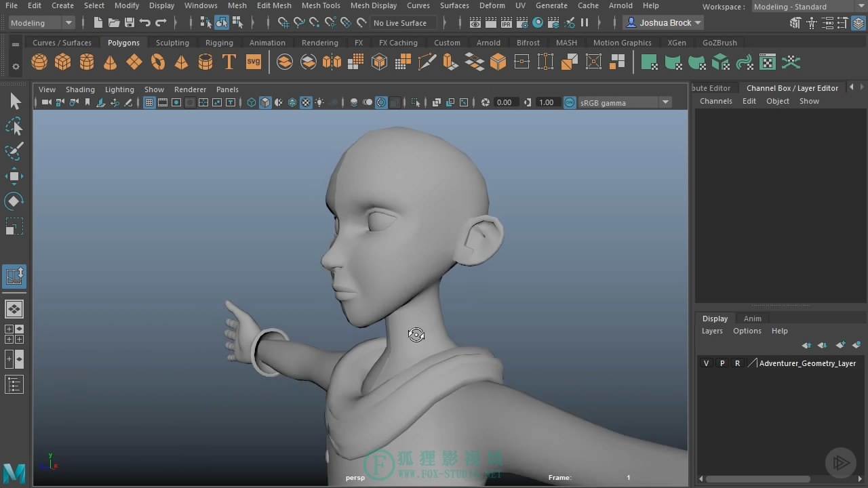
Task: Select the Rotate tool in toolbox
Action: [14, 201]
